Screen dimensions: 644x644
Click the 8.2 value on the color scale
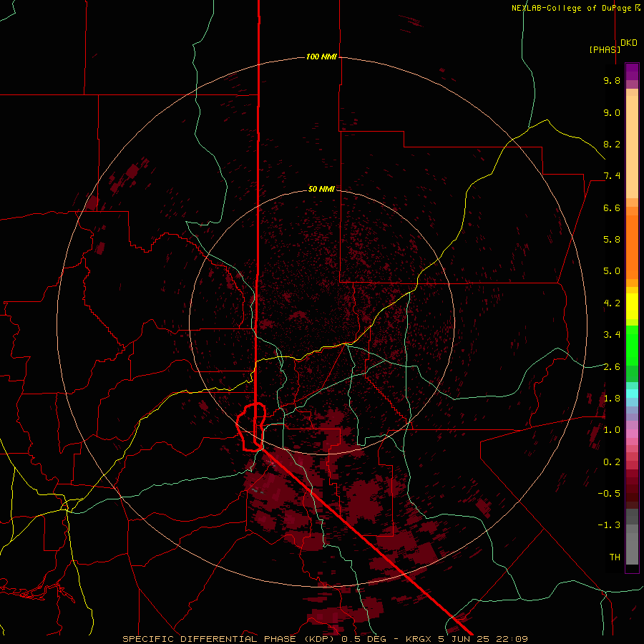(x=612, y=144)
